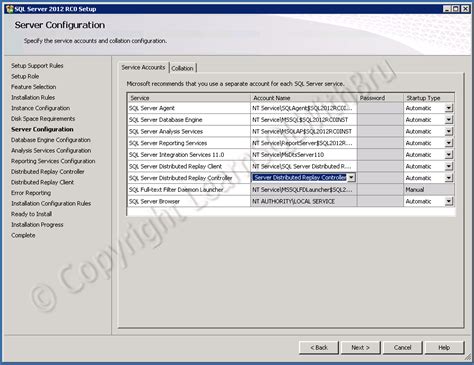Click Setup Support Rules in the step list
The image size is (474, 365).
point(37,66)
